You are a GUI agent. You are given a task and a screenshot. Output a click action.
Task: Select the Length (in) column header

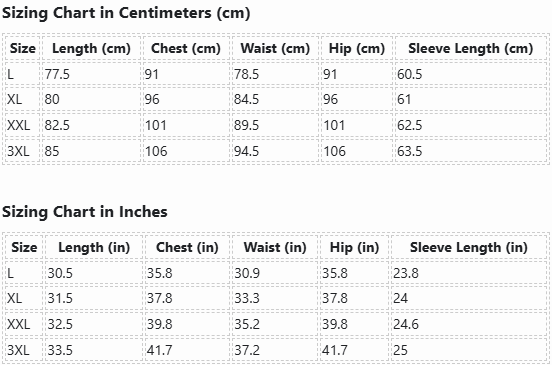click(x=94, y=247)
